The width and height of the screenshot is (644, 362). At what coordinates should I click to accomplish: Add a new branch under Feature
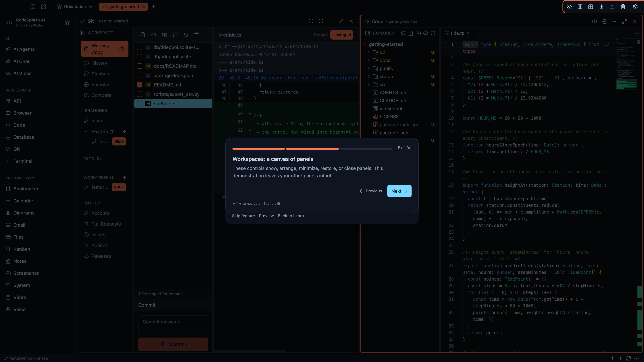[124, 131]
